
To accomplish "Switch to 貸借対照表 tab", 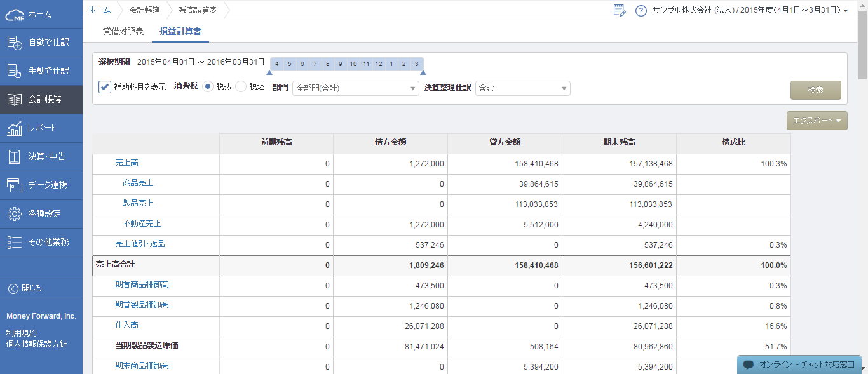I will (x=123, y=31).
